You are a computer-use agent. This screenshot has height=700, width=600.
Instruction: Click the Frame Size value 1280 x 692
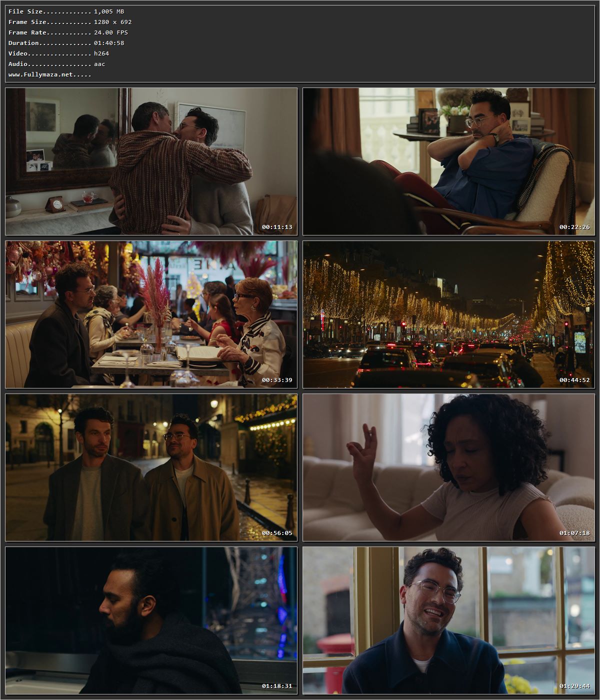coord(112,22)
